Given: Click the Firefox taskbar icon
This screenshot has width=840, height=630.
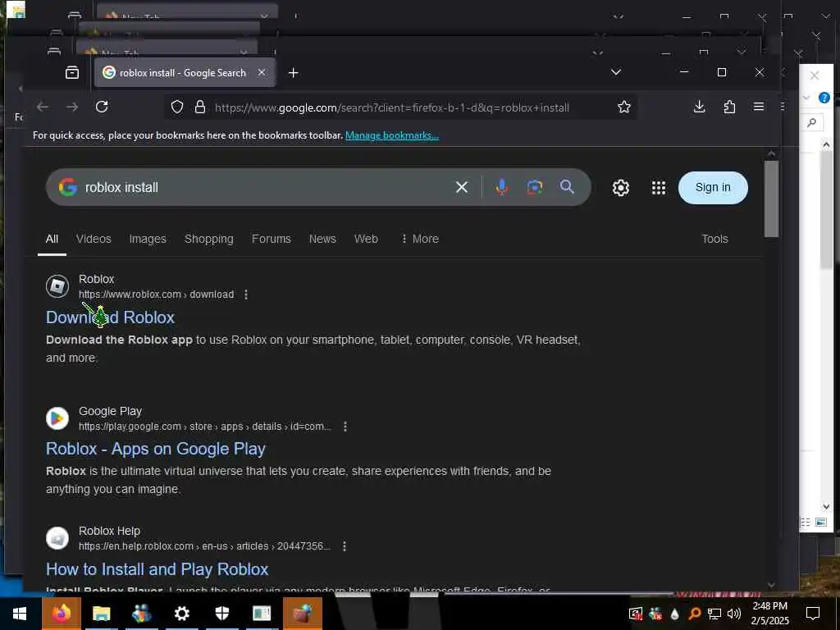Looking at the screenshot, I should tap(61, 614).
